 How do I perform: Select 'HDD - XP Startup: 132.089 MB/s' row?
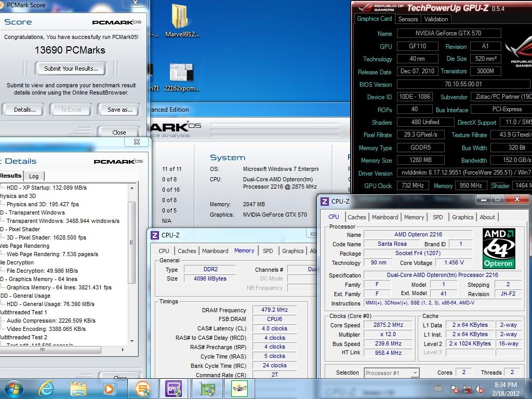coord(46,188)
